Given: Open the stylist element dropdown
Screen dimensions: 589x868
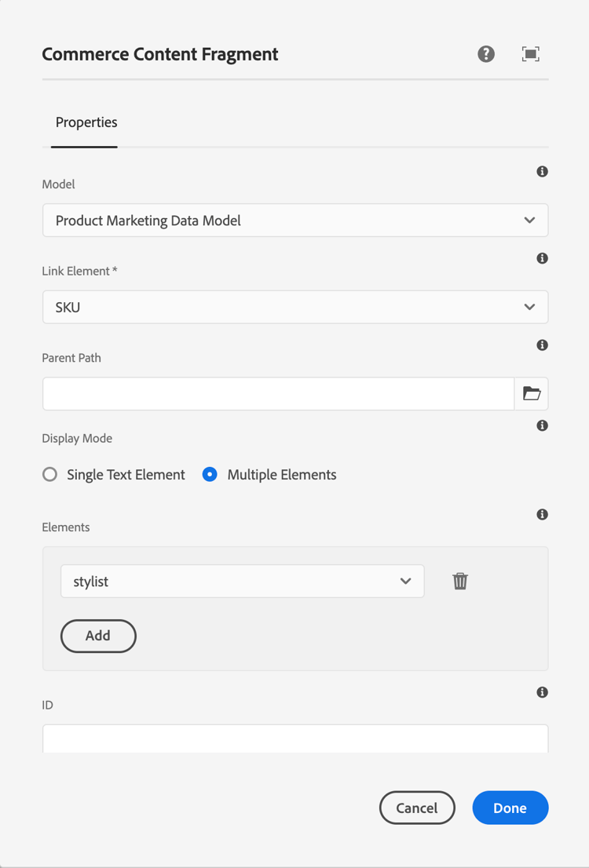Looking at the screenshot, I should 242,581.
